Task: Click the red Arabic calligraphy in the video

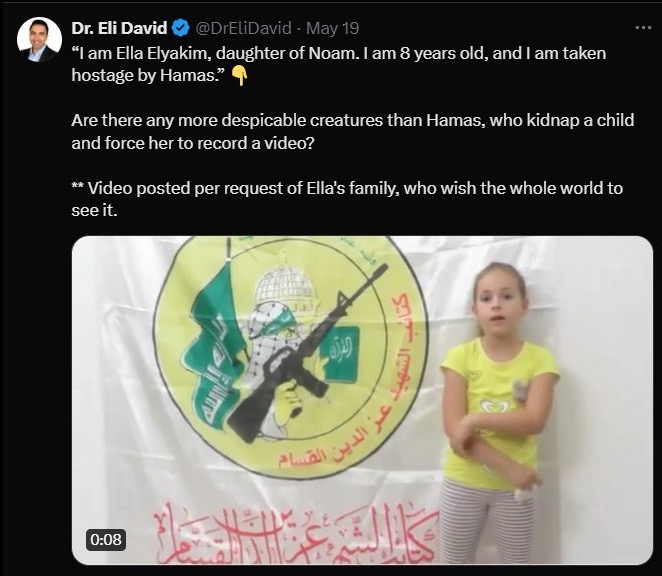Action: coord(296,533)
